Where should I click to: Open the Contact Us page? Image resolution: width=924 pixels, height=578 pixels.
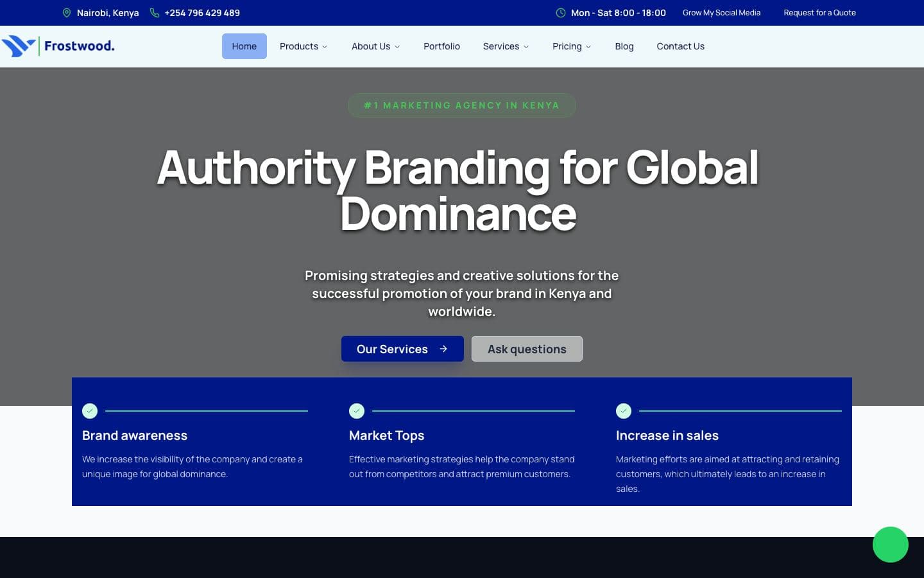click(x=680, y=46)
